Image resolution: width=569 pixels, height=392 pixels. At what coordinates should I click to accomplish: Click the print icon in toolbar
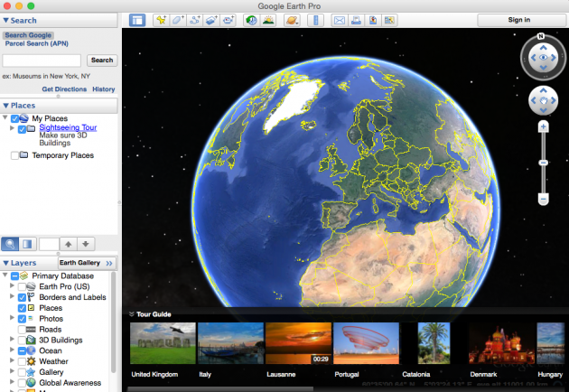[x=357, y=20]
